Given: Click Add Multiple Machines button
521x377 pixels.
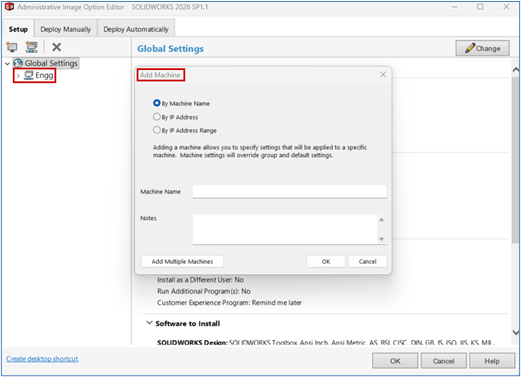Looking at the screenshot, I should tap(182, 261).
